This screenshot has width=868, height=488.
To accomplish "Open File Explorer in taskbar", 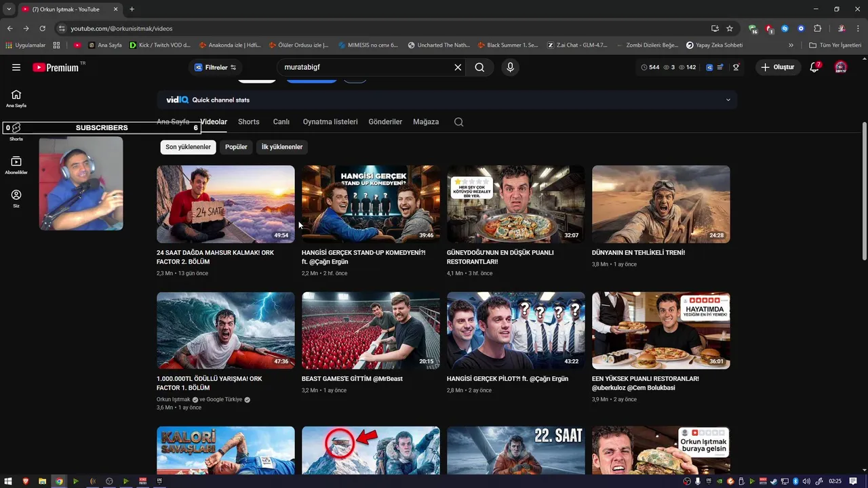I will click(42, 481).
